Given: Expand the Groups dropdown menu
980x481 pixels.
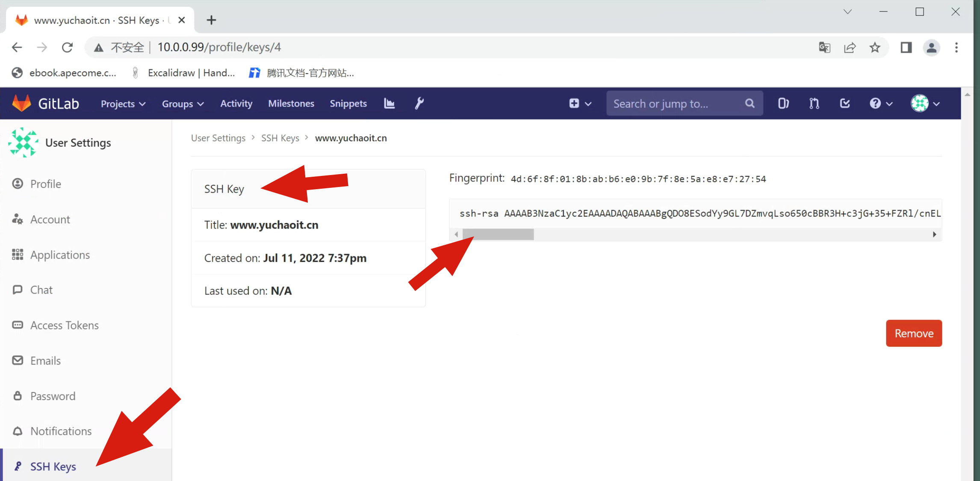Looking at the screenshot, I should pos(183,104).
